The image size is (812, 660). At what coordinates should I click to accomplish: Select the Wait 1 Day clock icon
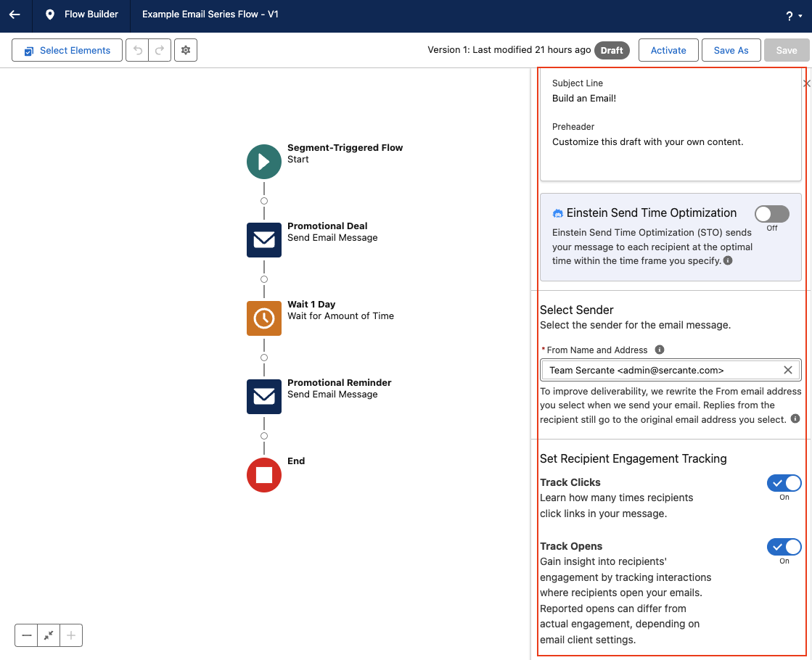tap(264, 318)
